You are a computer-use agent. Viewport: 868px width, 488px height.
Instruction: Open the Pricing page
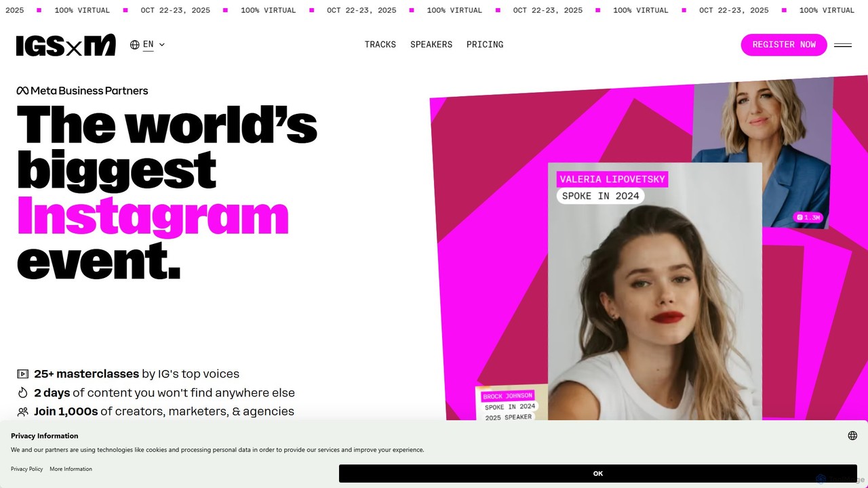pyautogui.click(x=485, y=45)
